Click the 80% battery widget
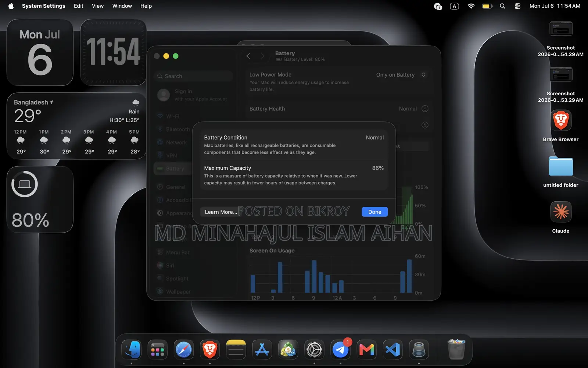The width and height of the screenshot is (588, 368). 40,199
